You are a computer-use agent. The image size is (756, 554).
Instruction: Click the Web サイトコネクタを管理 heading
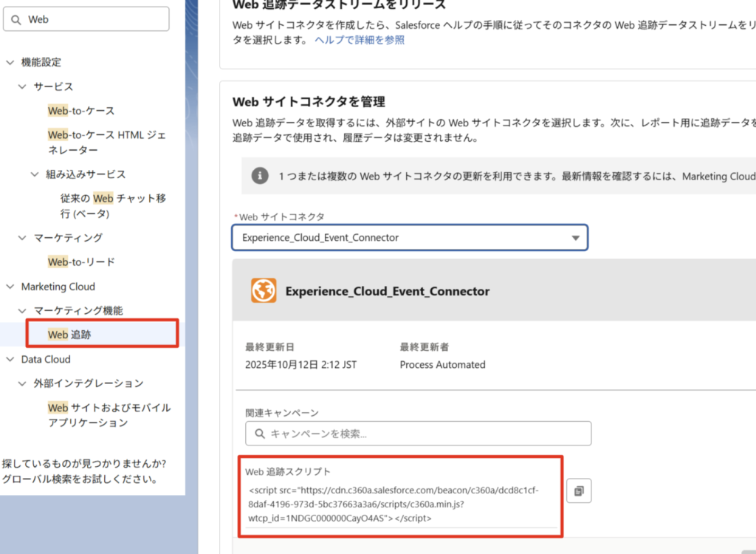pos(309,102)
